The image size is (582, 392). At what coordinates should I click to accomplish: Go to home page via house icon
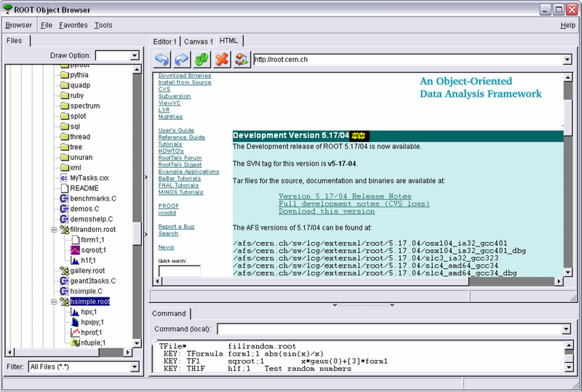click(x=242, y=60)
